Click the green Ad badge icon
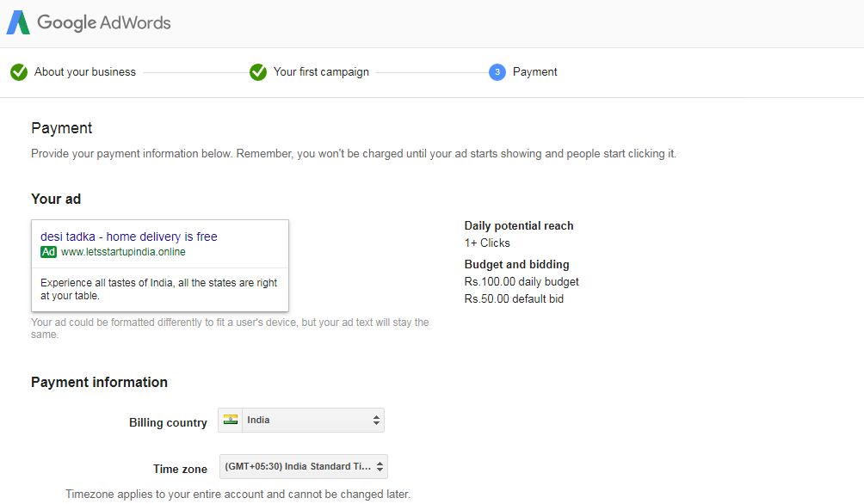The width and height of the screenshot is (864, 504). coord(48,252)
